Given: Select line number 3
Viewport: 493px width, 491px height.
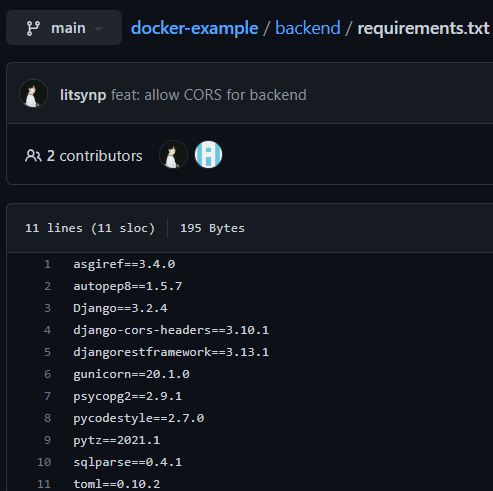Looking at the screenshot, I should [47, 308].
